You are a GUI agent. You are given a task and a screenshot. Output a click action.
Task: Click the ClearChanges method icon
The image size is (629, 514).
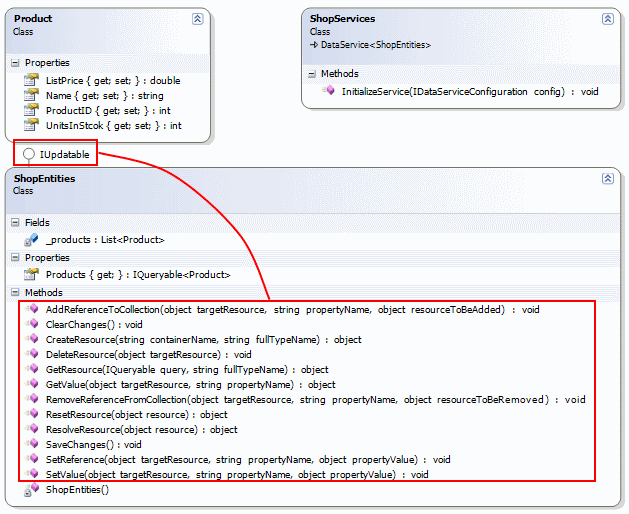click(x=31, y=325)
